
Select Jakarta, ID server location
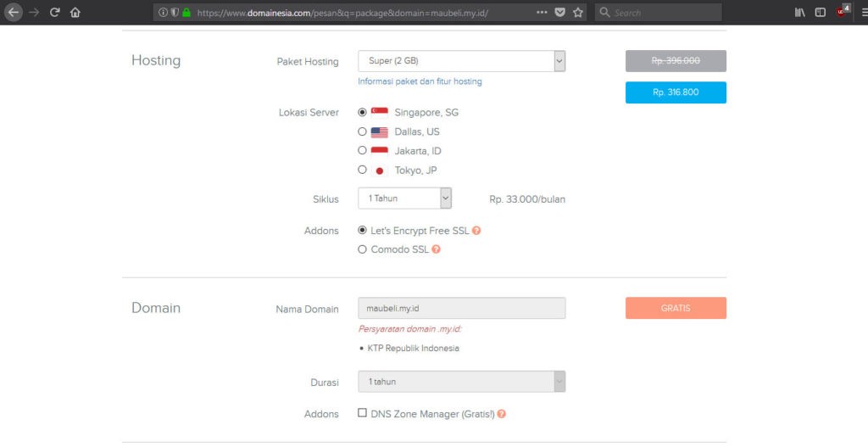(362, 150)
